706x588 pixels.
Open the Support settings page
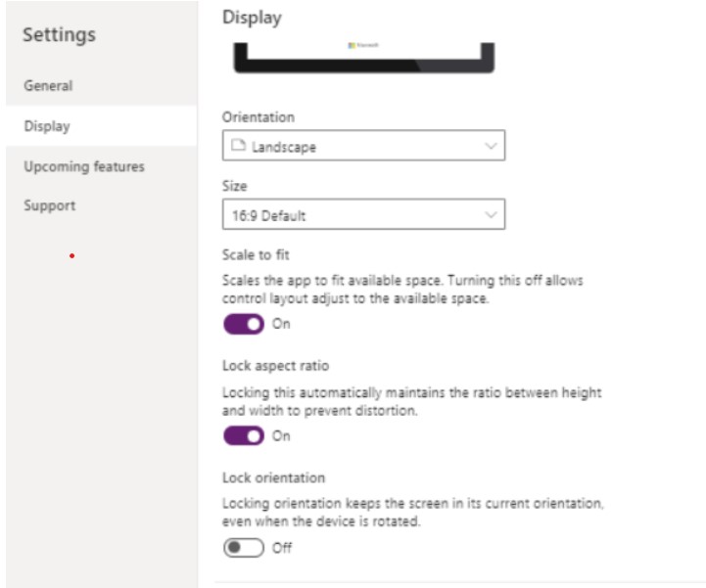click(x=49, y=206)
